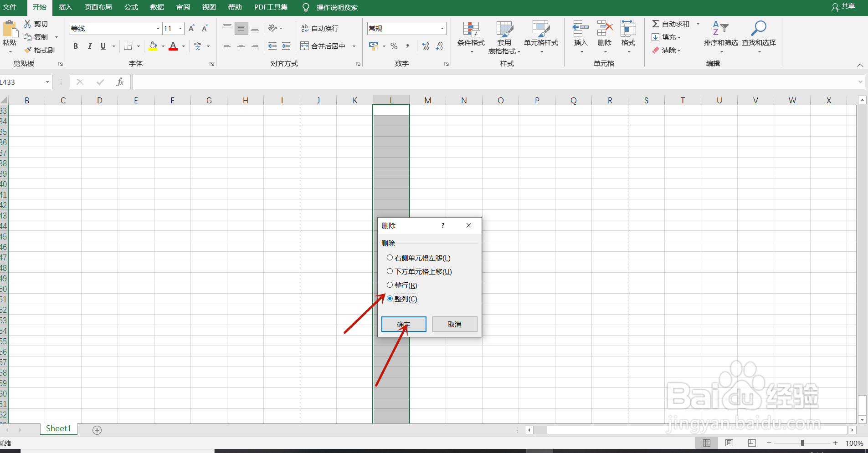The image size is (868, 453).
Task: Toggle Italic formatting
Action: point(90,46)
